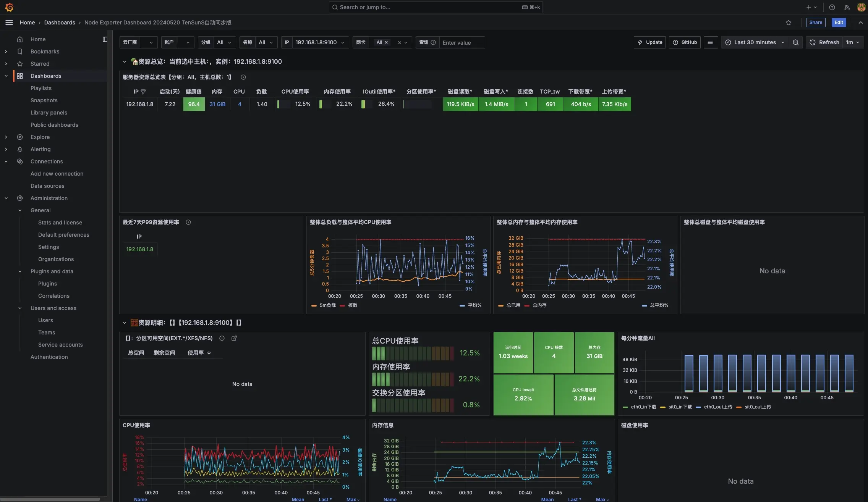The width and height of the screenshot is (868, 502).
Task: Toggle the hamburger main menu
Action: 9,23
